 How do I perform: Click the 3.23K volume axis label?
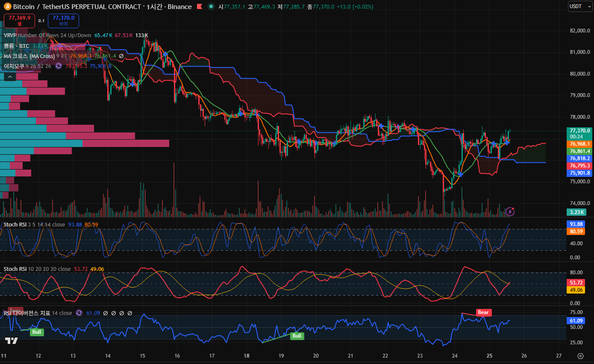click(x=576, y=212)
